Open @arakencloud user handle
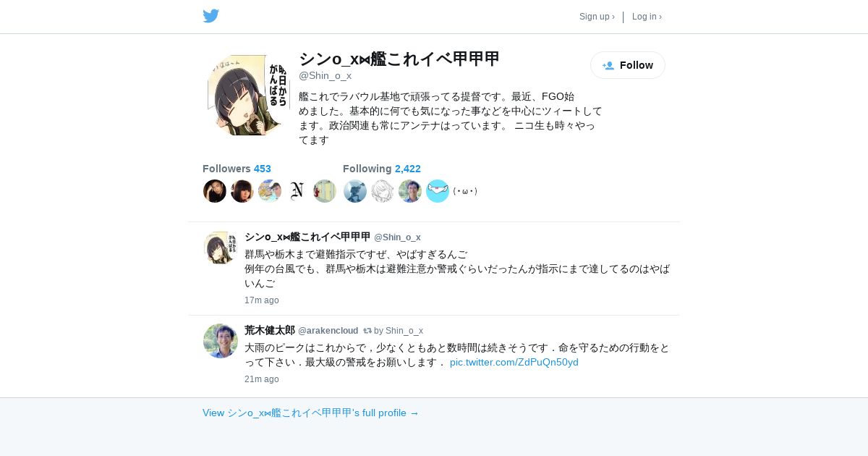Screen dimensions: 868x456 click(328, 331)
